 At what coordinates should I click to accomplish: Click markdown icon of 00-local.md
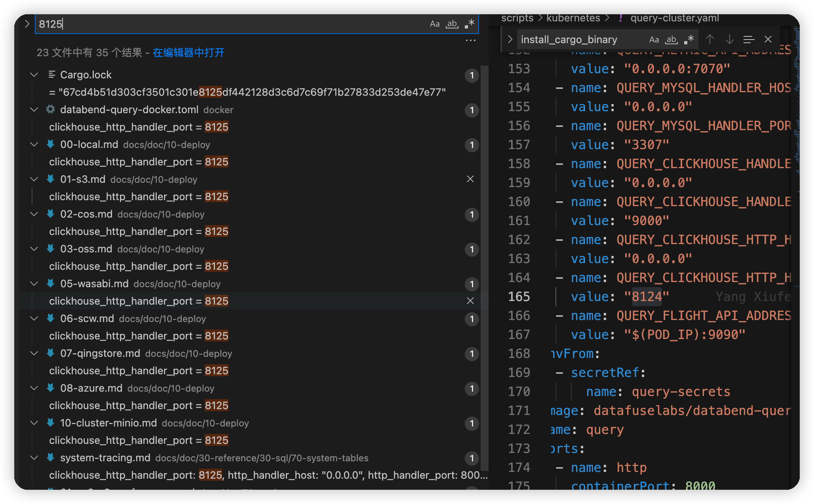[x=50, y=144]
